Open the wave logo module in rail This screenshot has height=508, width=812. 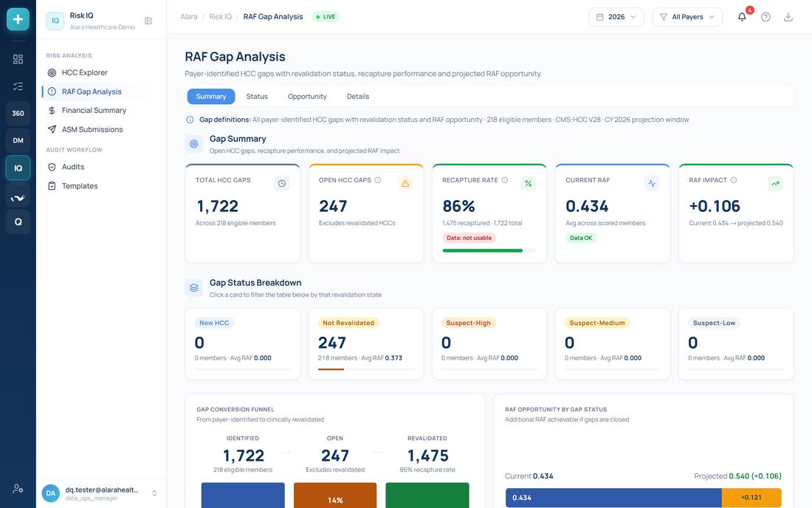pos(18,197)
